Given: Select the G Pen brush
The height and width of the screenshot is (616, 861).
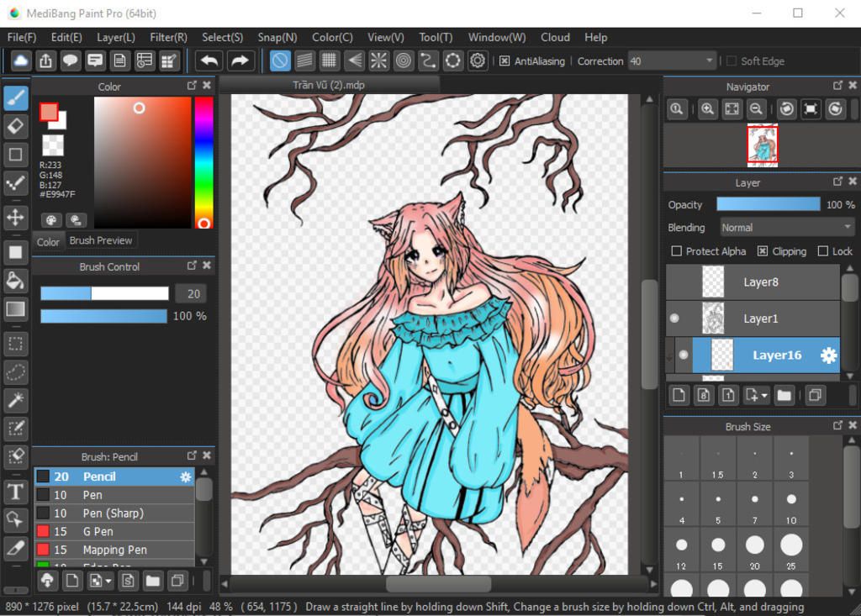Looking at the screenshot, I should (x=114, y=531).
